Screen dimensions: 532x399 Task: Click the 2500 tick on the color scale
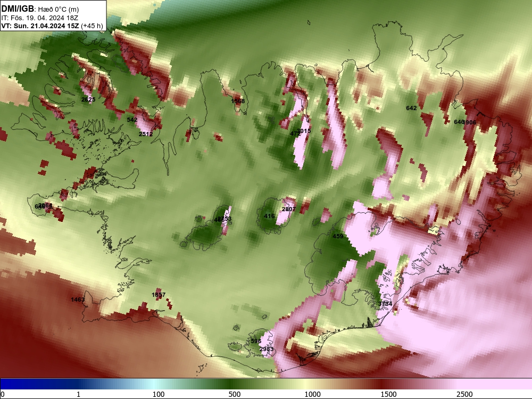click(x=464, y=394)
